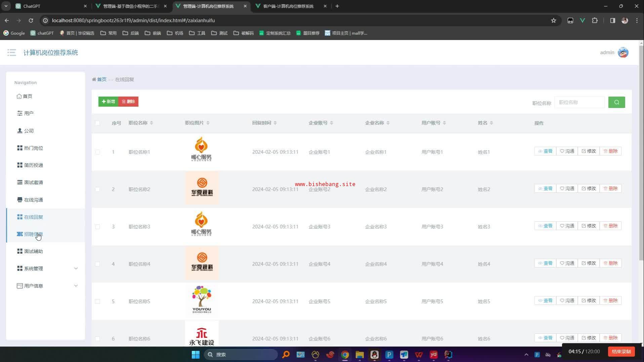Click the Windows Start button
Screen dimensions: 644x362
195,355
